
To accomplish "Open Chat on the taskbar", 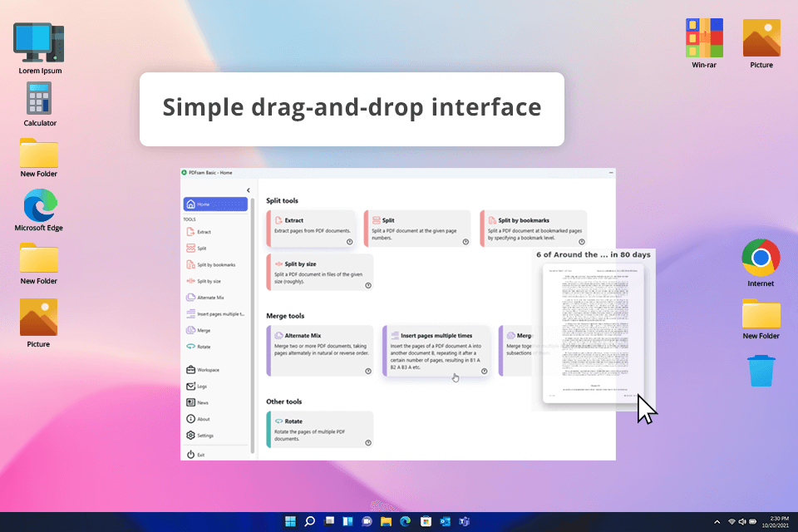I will (367, 521).
